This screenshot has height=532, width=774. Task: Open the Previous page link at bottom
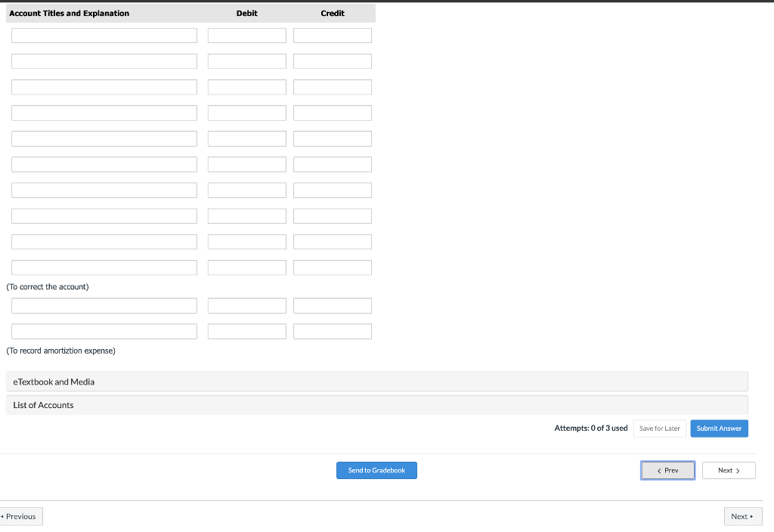[x=20, y=516]
